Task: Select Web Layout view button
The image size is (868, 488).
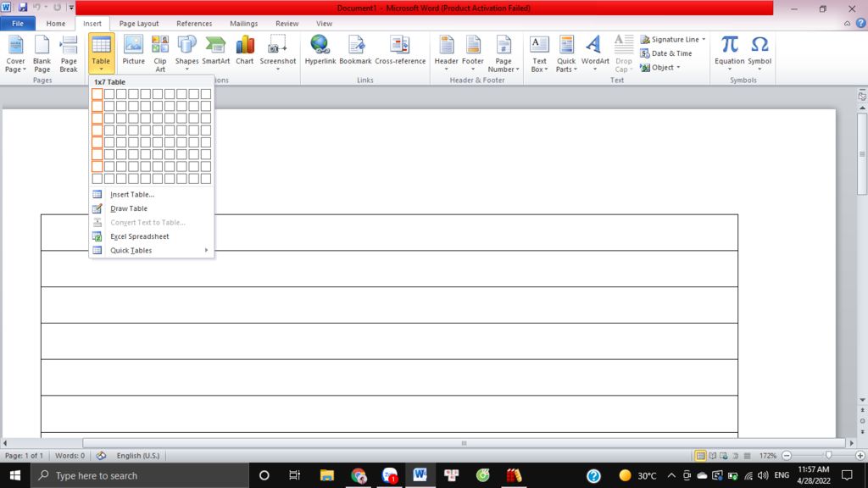Action: 724,456
